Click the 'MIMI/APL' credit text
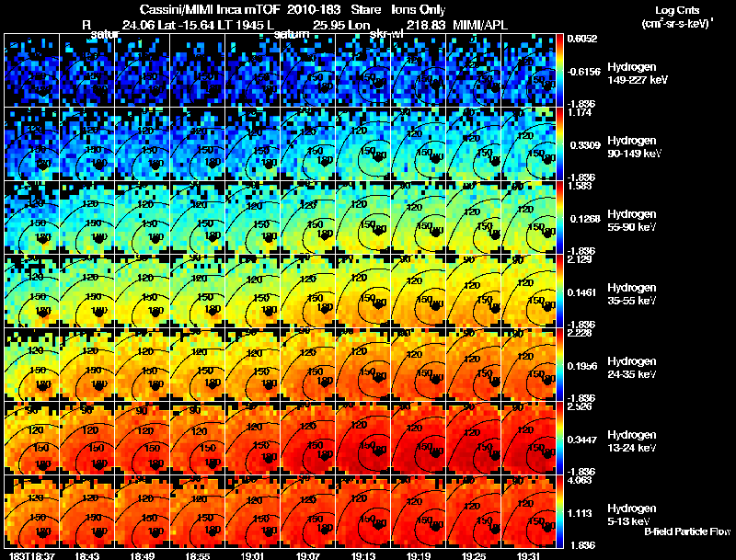Image resolution: width=736 pixels, height=560 pixels. [x=479, y=25]
